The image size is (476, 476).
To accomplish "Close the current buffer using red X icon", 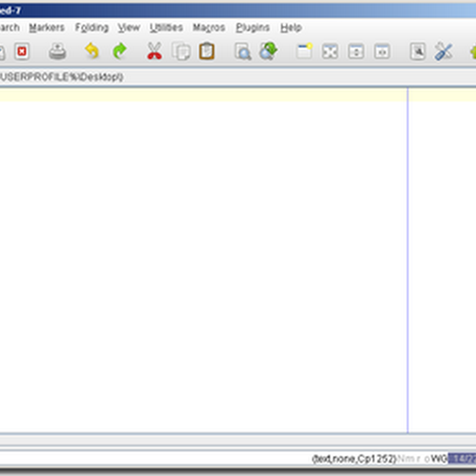I will pos(21,52).
